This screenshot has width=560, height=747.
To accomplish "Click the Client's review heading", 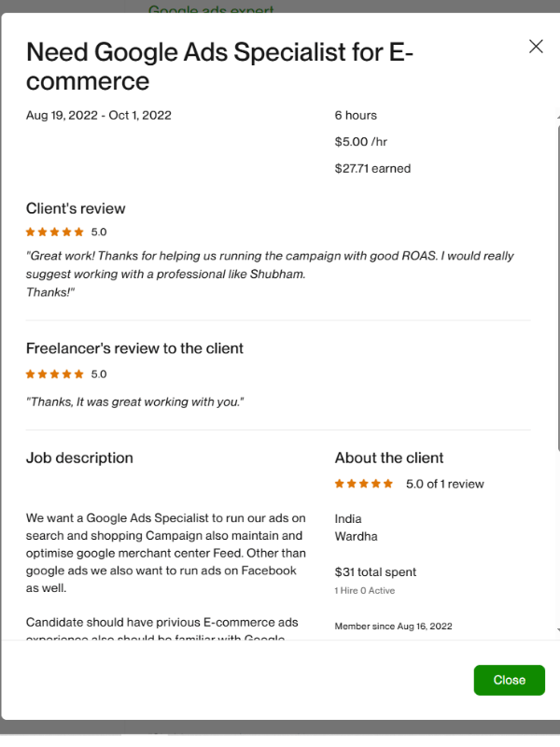I will [76, 208].
